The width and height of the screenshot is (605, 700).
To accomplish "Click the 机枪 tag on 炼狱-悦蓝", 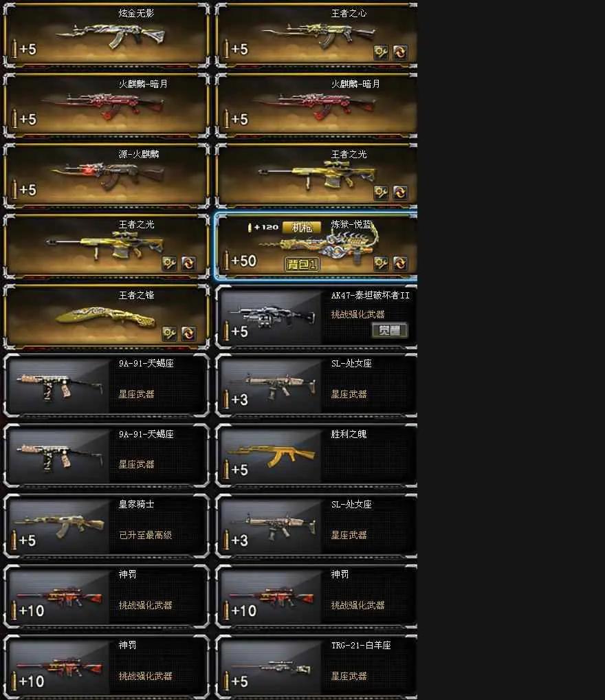I will pos(302,228).
